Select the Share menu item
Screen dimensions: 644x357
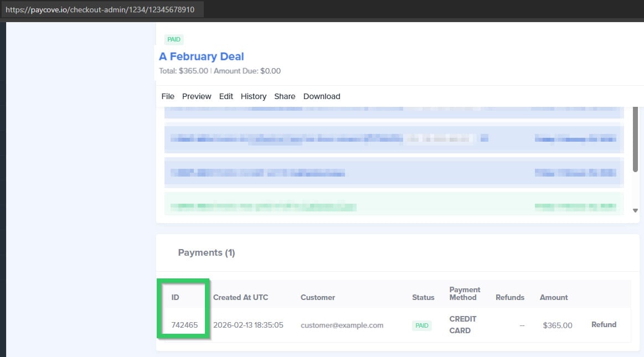[x=285, y=96]
